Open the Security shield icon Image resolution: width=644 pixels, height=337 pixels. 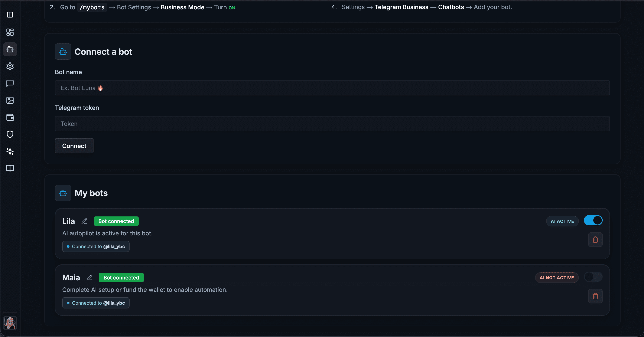pyautogui.click(x=10, y=134)
